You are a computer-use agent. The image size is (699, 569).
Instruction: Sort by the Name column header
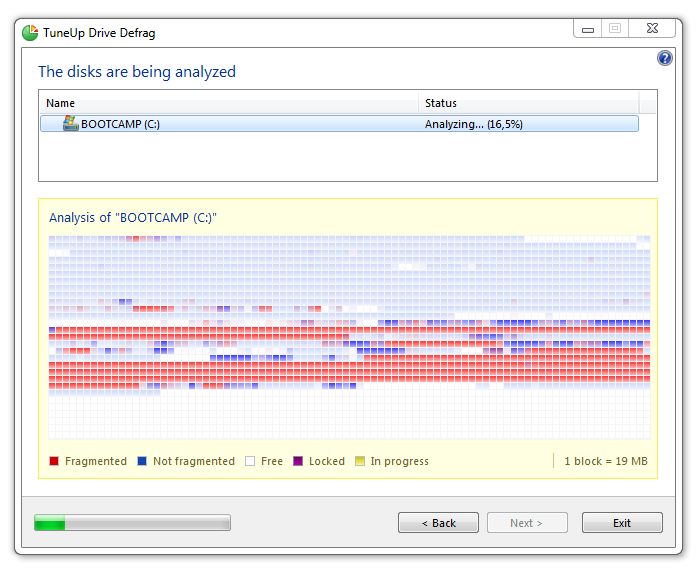pos(229,103)
